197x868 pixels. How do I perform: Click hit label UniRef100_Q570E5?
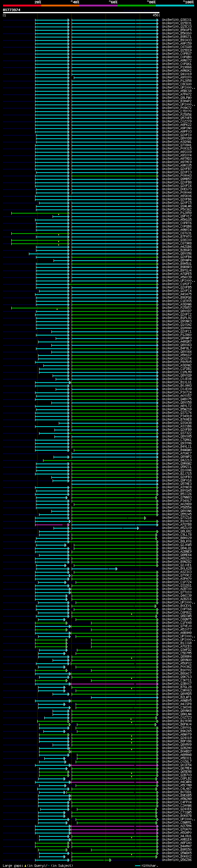pos(176,118)
